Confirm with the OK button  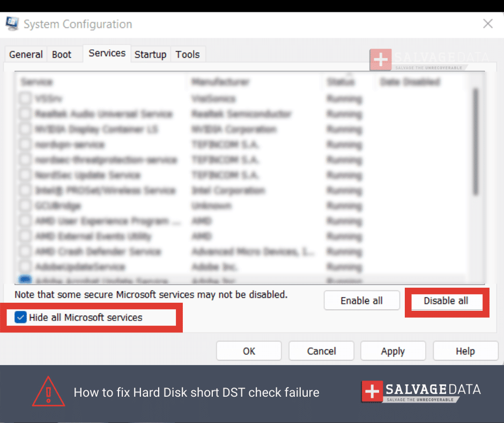(249, 351)
